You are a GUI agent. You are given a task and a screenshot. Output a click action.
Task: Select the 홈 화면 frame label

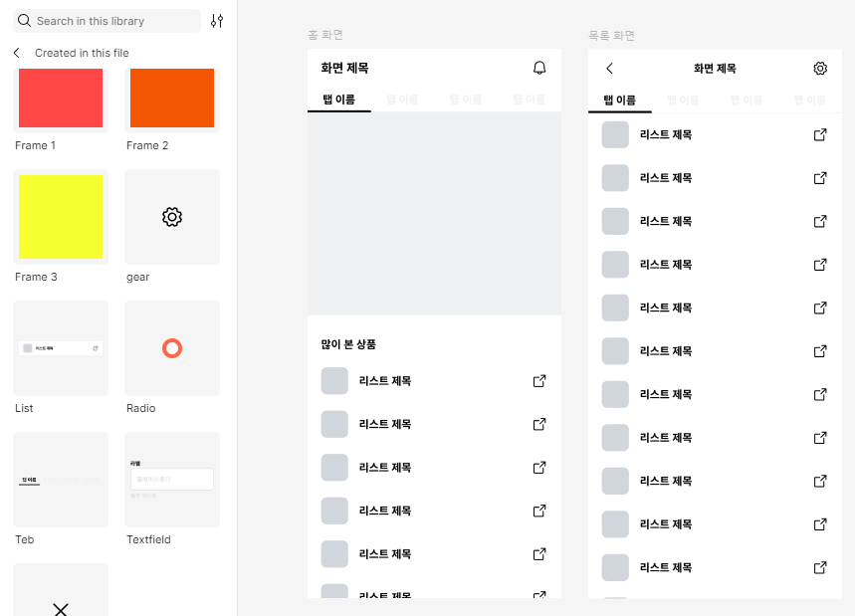pyautogui.click(x=325, y=35)
